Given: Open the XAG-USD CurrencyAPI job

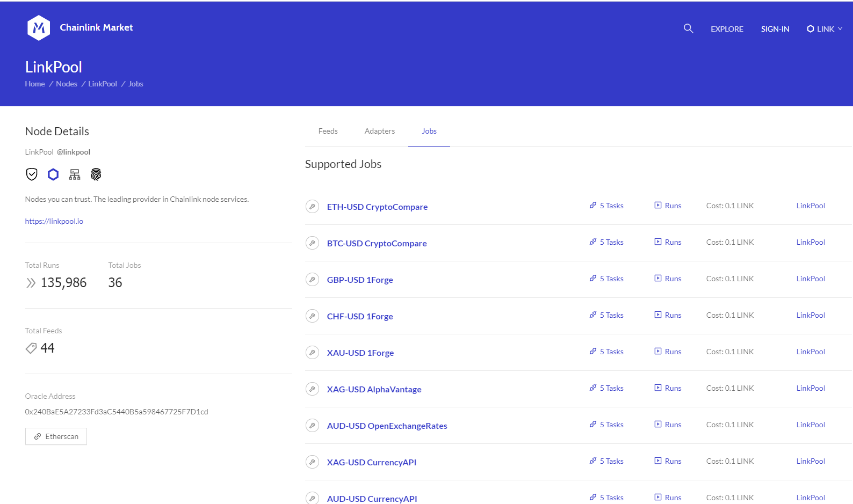Looking at the screenshot, I should coord(372,462).
